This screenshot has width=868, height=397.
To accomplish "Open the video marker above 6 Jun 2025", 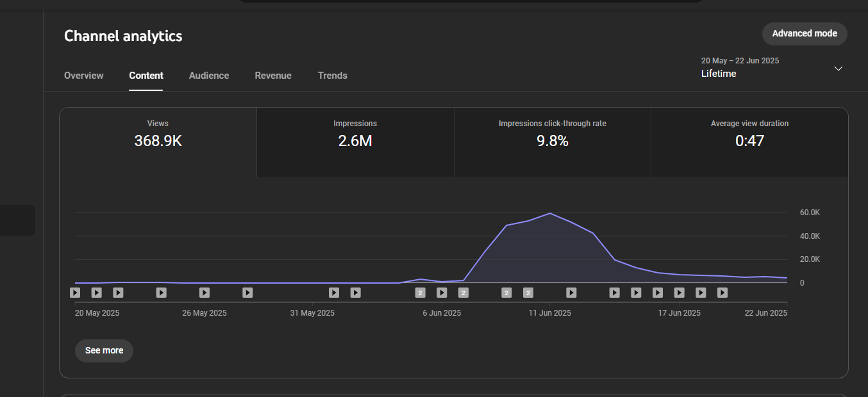I will point(442,293).
